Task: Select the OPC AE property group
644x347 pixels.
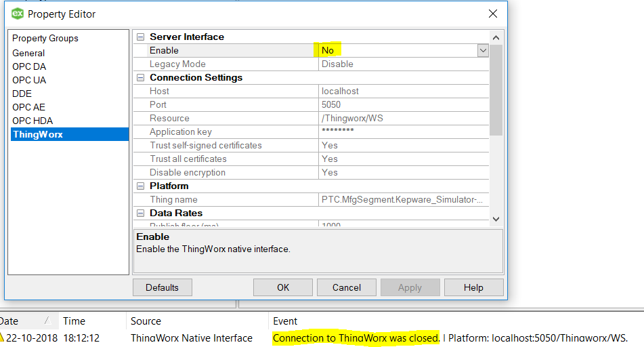Action: pos(28,107)
